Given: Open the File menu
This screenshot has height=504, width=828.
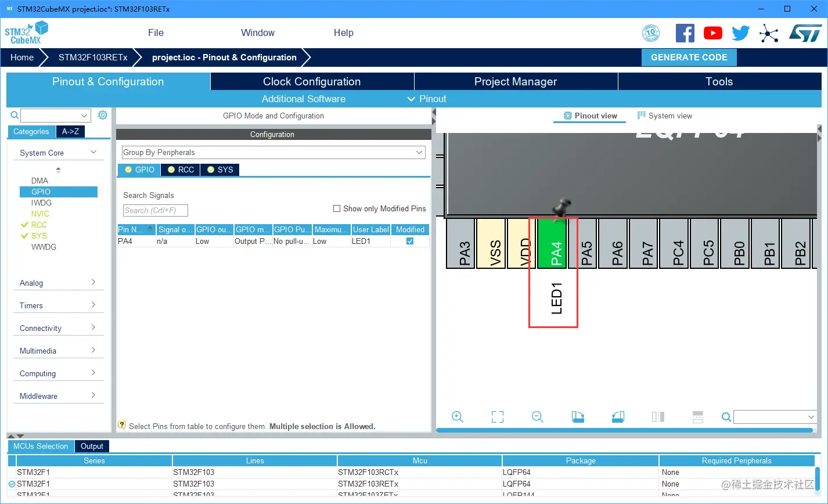Looking at the screenshot, I should 156,33.
